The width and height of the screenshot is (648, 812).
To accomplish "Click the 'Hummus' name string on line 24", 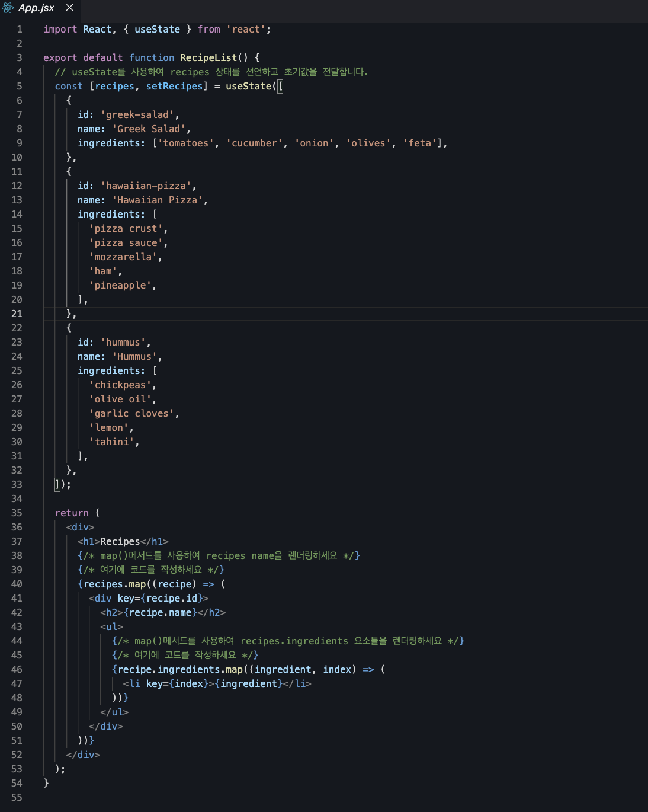I will 134,356.
